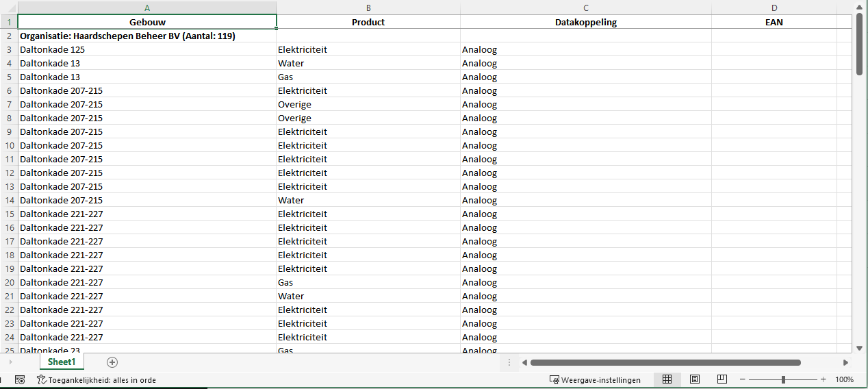
Task: Click the zoom out minus icon
Action: tap(743, 379)
